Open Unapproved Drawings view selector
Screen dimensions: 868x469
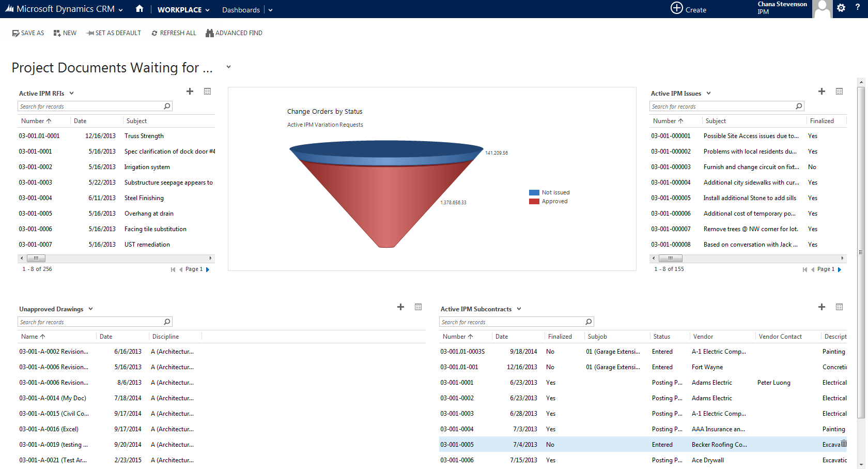click(90, 309)
